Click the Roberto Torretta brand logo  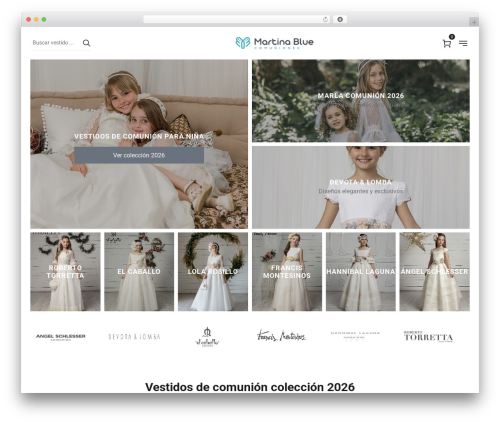pos(429,337)
